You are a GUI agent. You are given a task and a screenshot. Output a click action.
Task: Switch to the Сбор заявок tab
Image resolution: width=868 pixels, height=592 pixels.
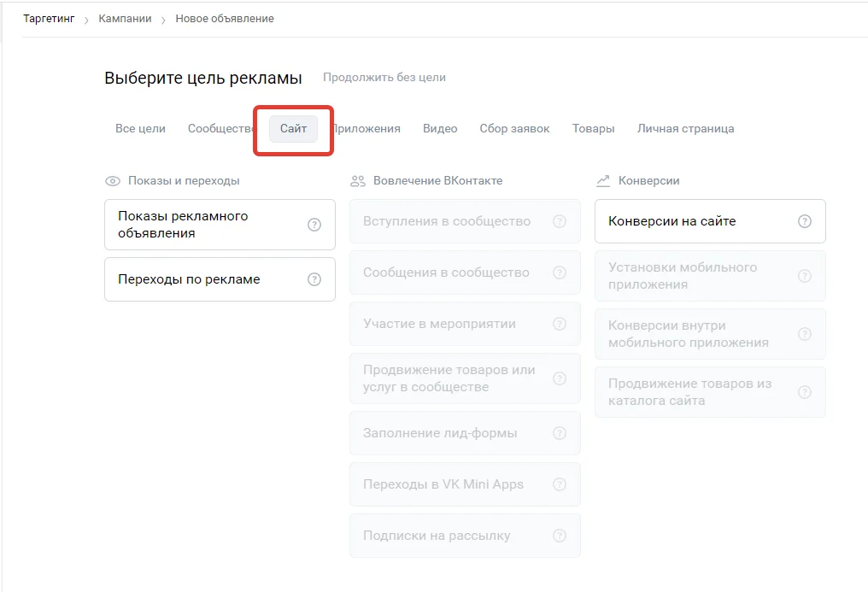tap(515, 128)
